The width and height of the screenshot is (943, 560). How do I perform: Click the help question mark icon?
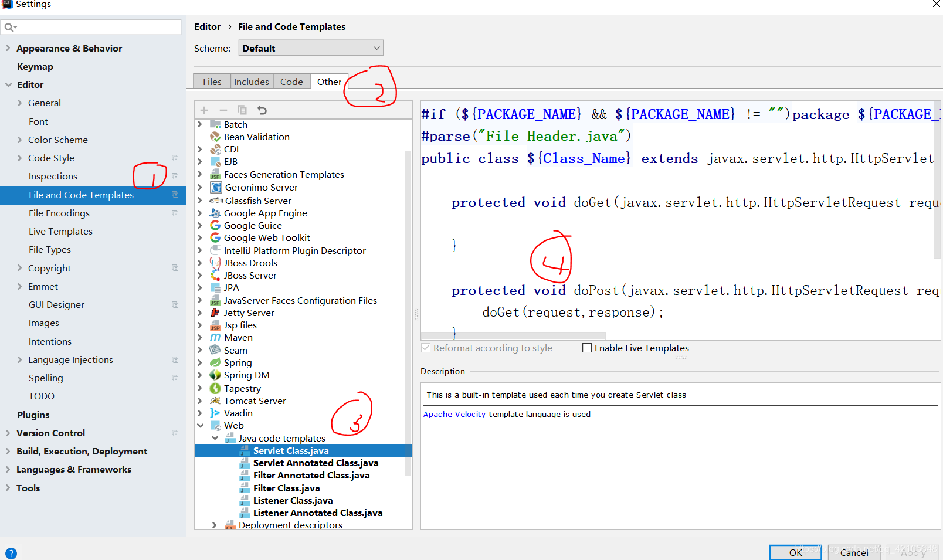pyautogui.click(x=11, y=553)
